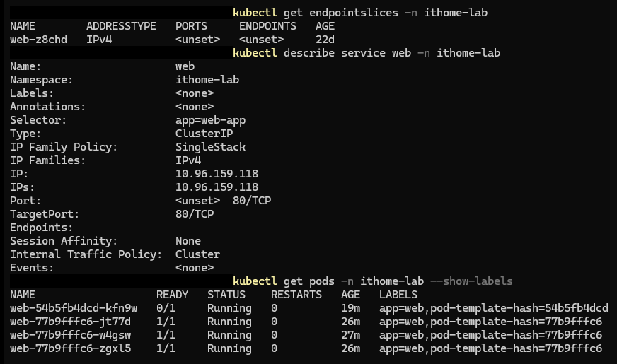Click the kubectl get pods command
617x364 pixels.
click(x=373, y=281)
